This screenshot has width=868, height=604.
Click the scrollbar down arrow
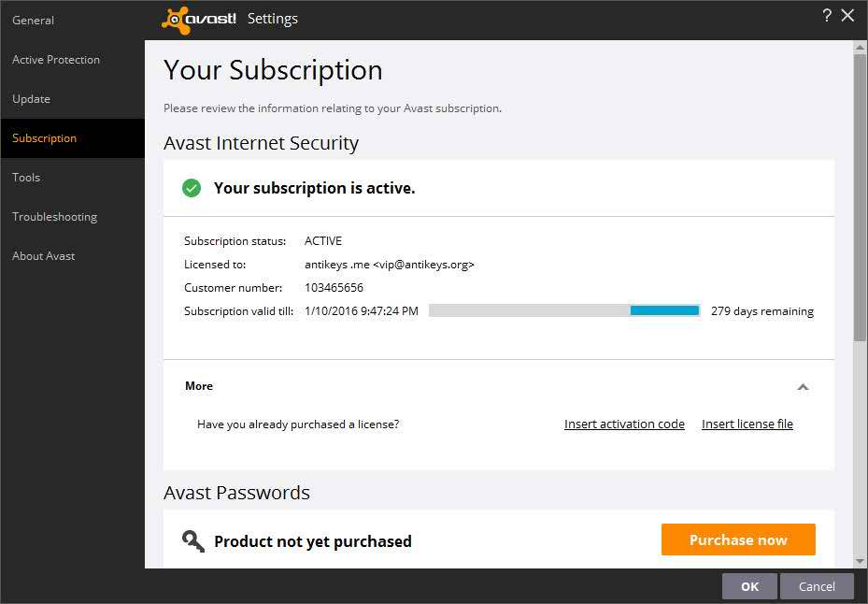(860, 561)
